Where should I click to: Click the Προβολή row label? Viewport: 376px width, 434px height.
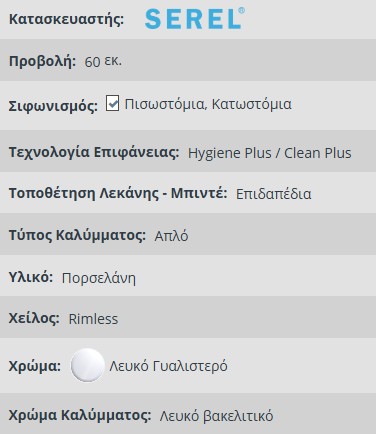click(43, 61)
